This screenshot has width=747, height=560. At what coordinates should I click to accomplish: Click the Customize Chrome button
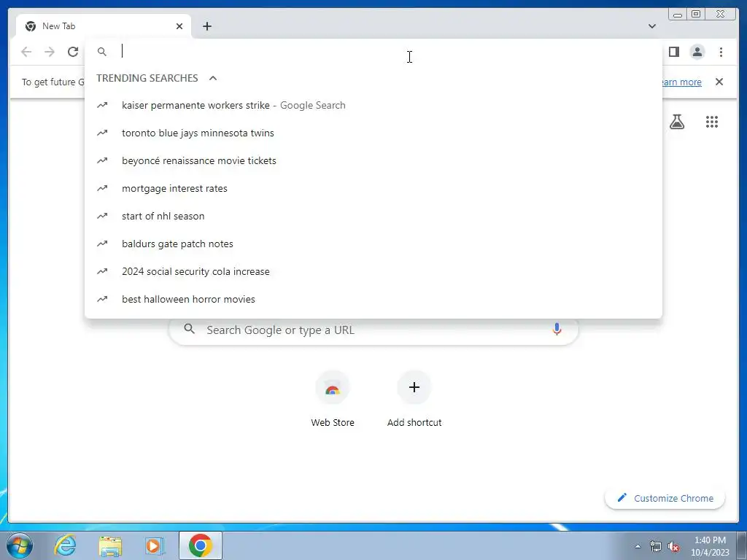(665, 498)
